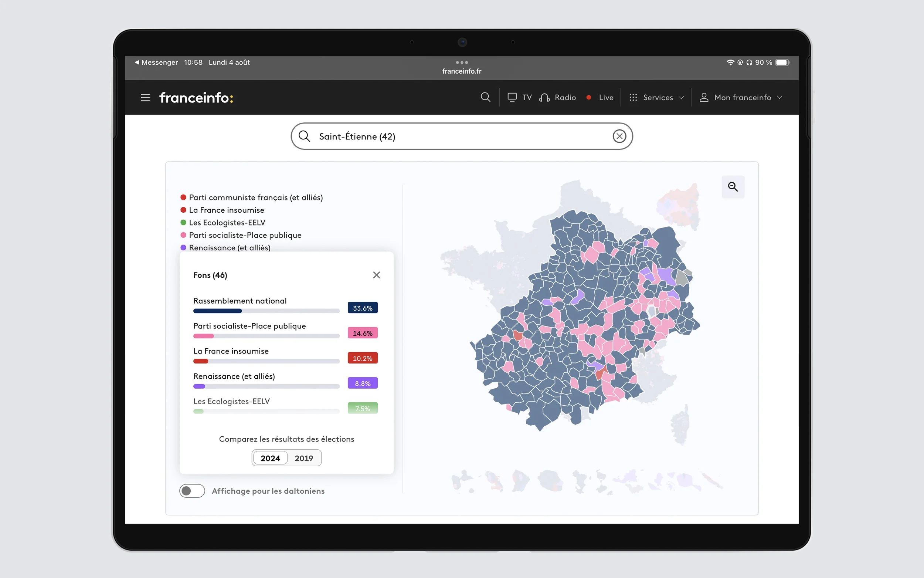The height and width of the screenshot is (578, 924).
Task: Return to Messenger app via back arrow
Action: tap(137, 62)
